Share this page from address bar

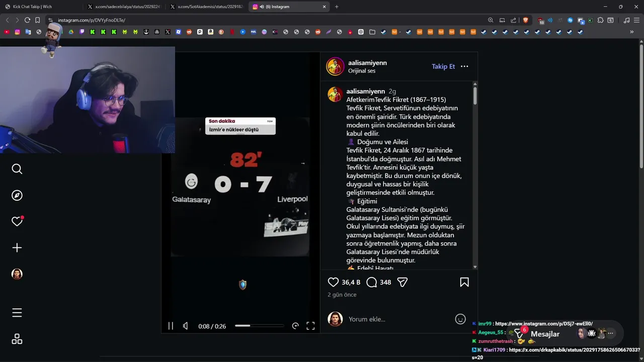(x=513, y=20)
